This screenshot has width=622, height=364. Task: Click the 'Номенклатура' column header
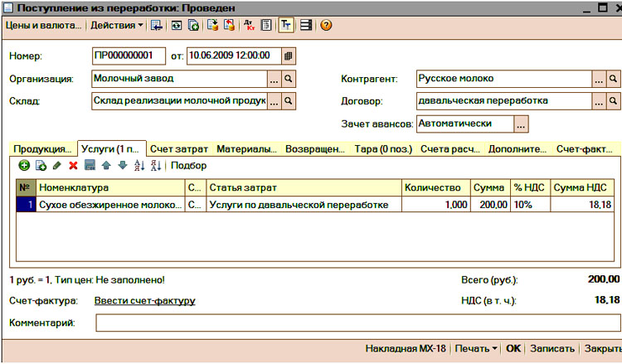pyautogui.click(x=110, y=187)
